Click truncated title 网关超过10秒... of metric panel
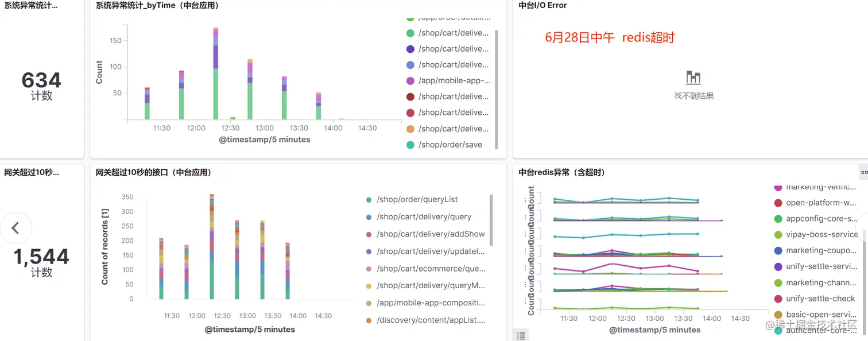 pos(32,172)
